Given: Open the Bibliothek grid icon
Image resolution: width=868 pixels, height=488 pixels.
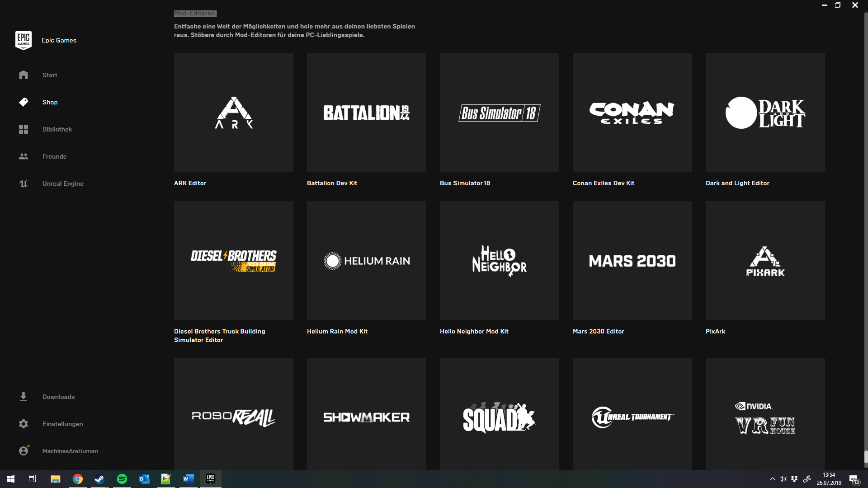Looking at the screenshot, I should coord(24,129).
